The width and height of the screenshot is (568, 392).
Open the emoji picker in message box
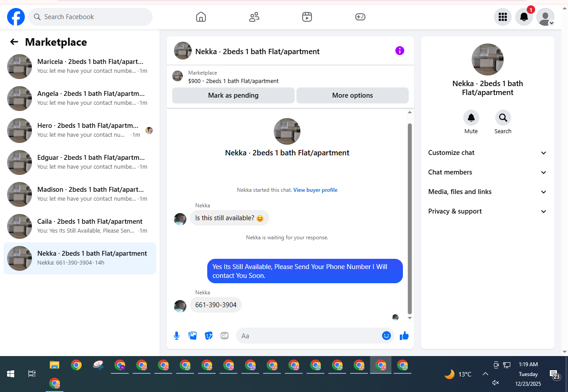coord(387,336)
